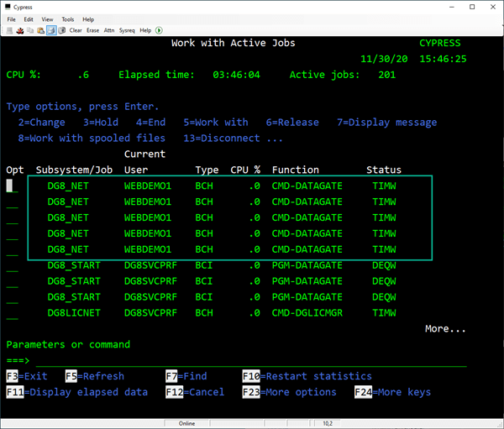
Task: Click the clipboard paste toolbar icon
Action: click(x=40, y=30)
